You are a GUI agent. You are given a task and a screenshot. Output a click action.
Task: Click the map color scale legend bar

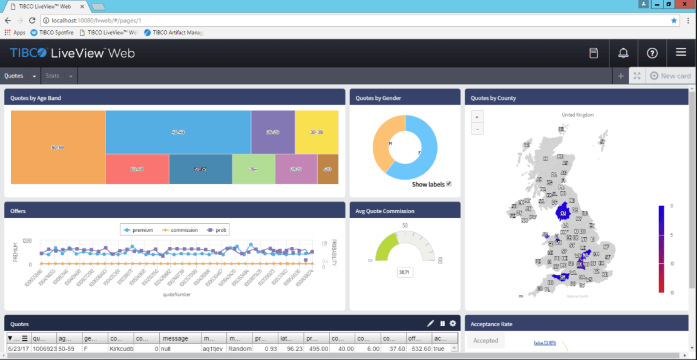661,249
